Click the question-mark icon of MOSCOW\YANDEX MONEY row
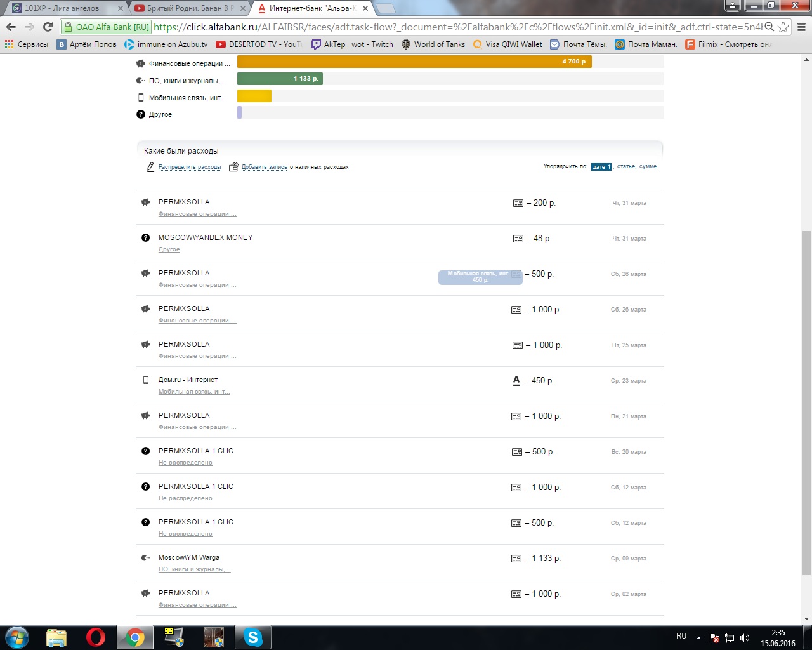 click(x=145, y=237)
